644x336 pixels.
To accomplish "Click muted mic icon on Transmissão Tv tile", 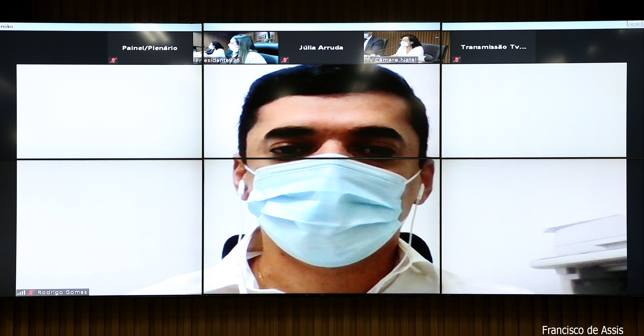I will [x=457, y=60].
